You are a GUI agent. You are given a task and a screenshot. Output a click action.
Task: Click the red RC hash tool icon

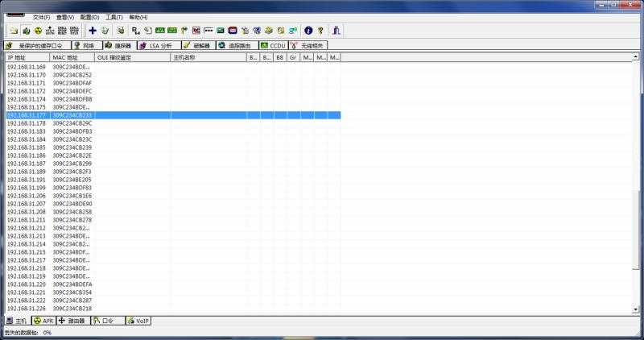coord(196,31)
